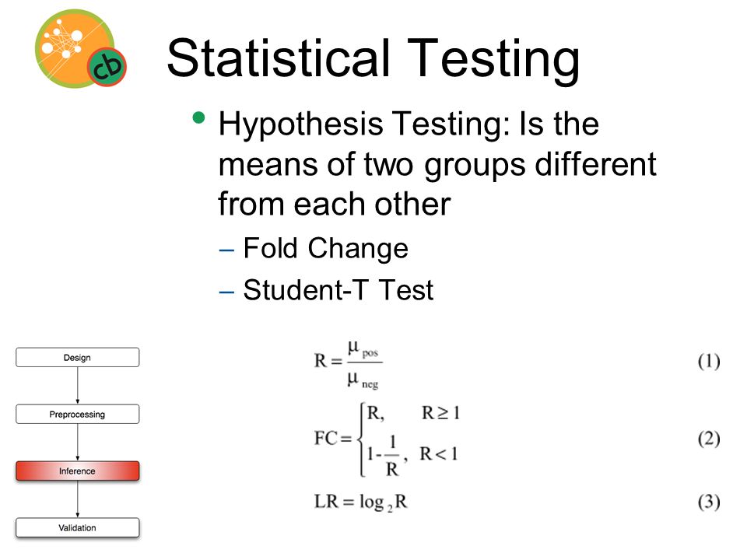Click the Student-T Test sub-bullet text
747x560 pixels.
tap(338, 289)
